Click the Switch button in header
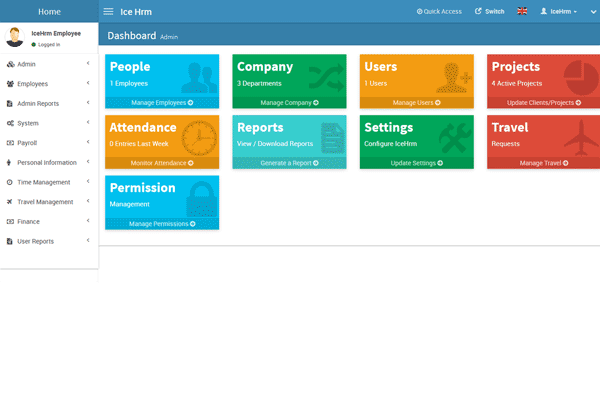 (x=489, y=11)
